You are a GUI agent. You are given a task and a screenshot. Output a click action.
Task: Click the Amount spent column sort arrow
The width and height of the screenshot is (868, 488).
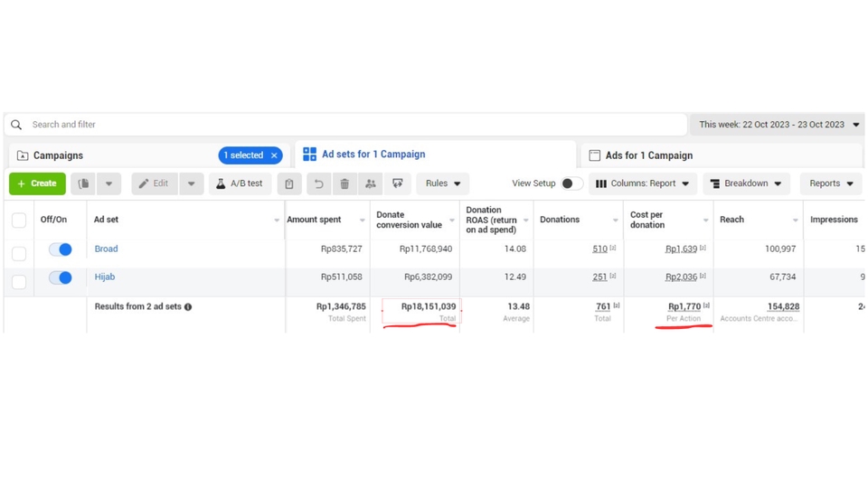point(362,221)
